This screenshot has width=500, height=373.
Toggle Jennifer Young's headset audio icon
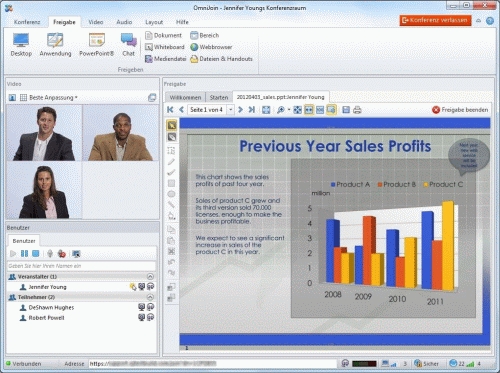coord(151,286)
